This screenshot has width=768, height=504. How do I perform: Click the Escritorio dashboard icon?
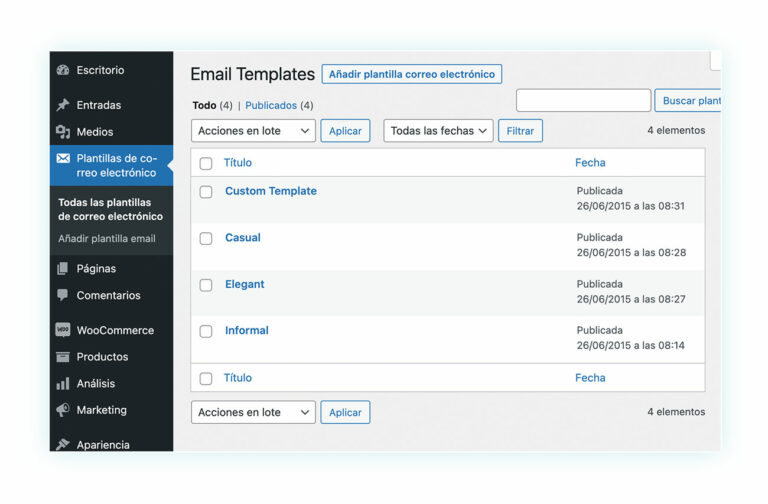[x=63, y=70]
